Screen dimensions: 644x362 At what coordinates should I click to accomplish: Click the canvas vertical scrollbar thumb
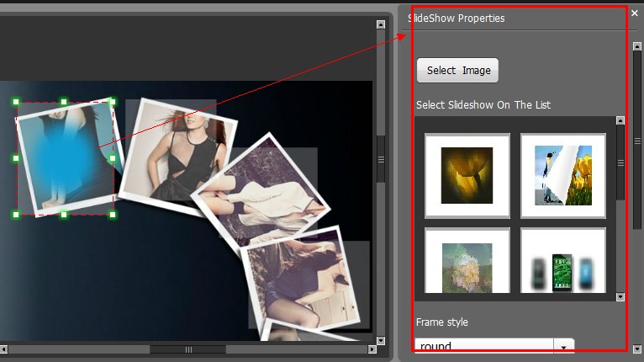pos(381,159)
